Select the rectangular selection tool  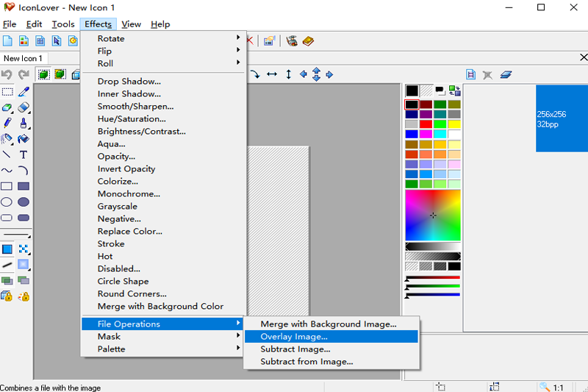[x=7, y=92]
